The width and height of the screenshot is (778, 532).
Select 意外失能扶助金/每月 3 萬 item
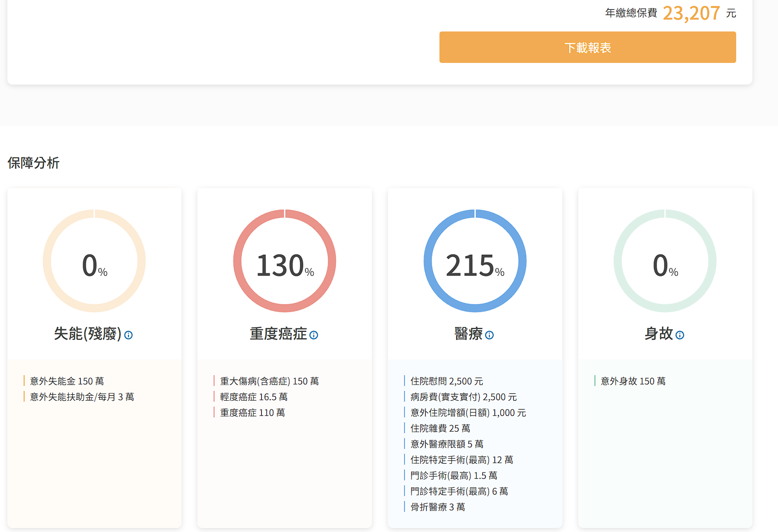[x=82, y=397]
